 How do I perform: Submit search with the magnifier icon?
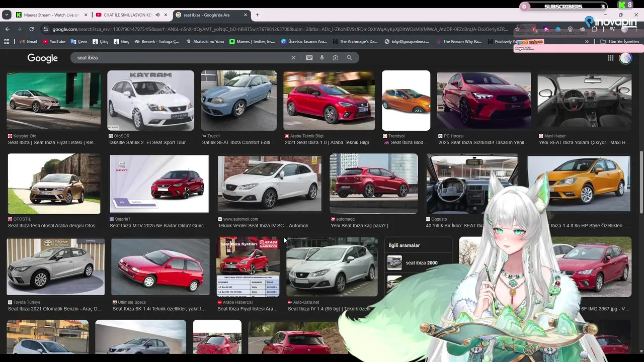[x=349, y=58]
